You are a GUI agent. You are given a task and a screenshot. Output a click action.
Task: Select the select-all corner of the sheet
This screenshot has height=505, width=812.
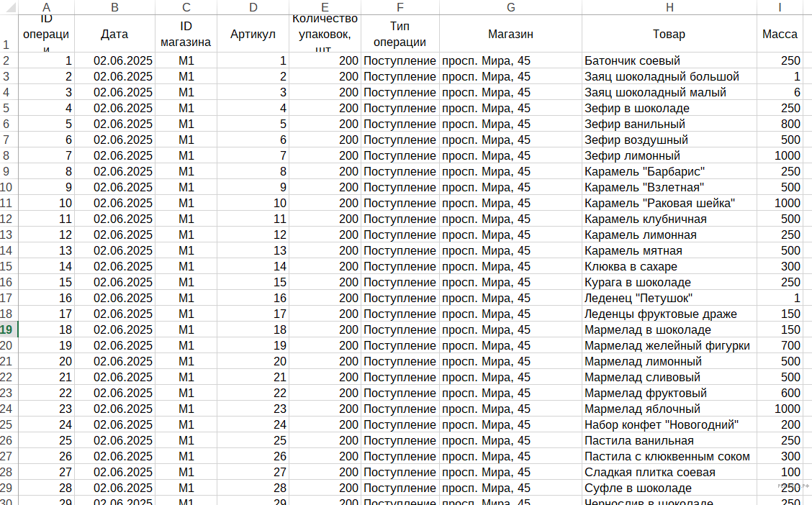pyautogui.click(x=9, y=7)
